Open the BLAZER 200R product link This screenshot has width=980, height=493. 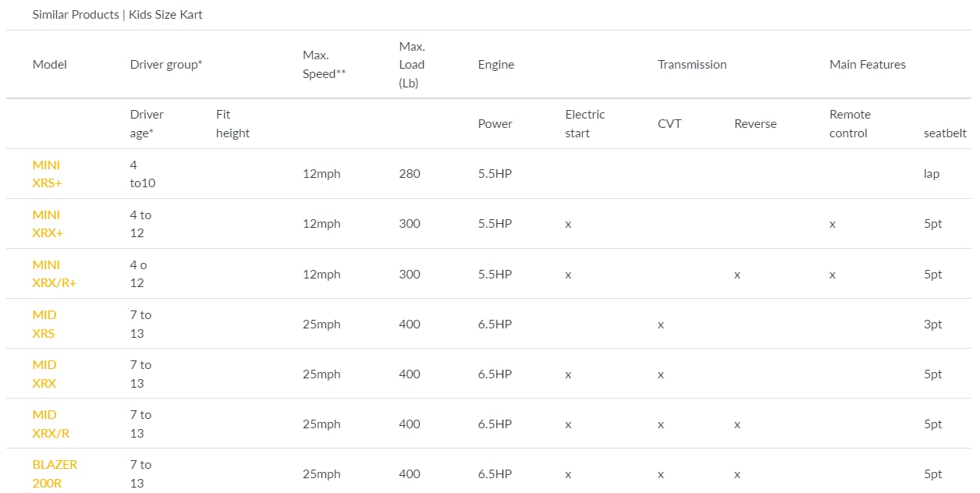(55, 473)
